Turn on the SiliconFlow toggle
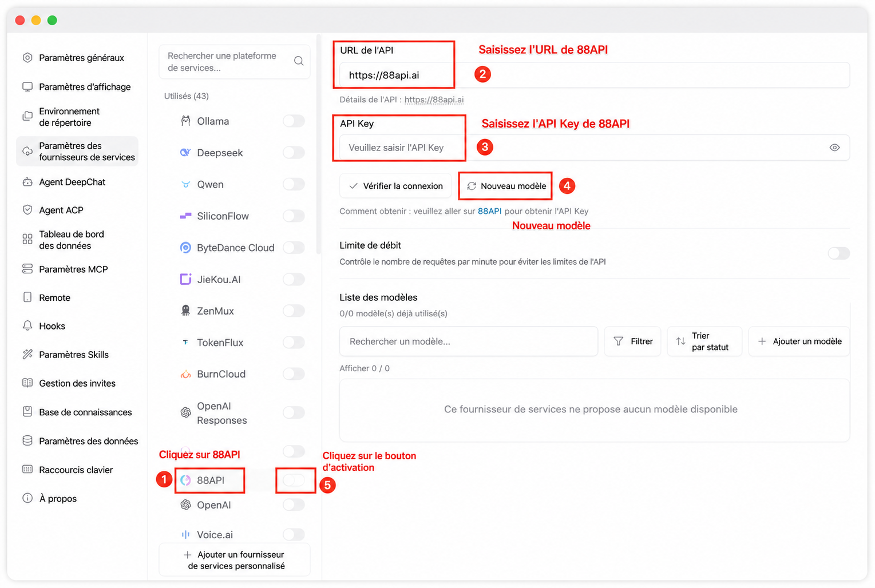875x588 pixels. click(294, 216)
